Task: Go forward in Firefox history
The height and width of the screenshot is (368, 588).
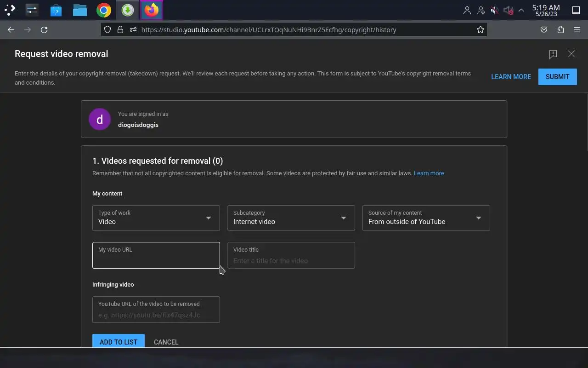Action: [x=28, y=29]
